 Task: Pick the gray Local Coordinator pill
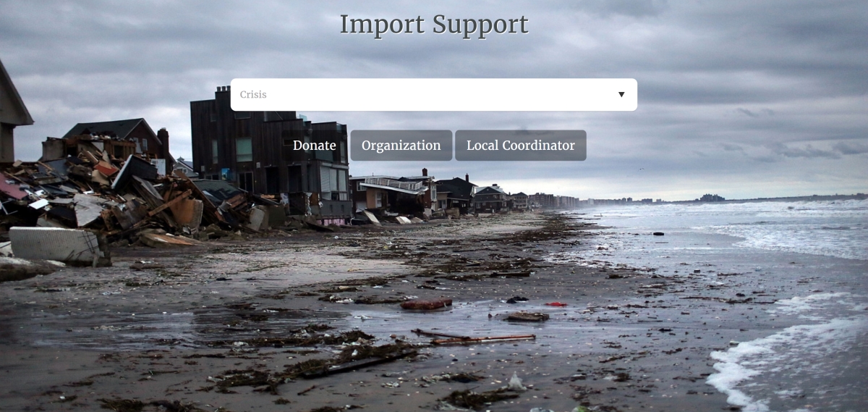point(521,146)
